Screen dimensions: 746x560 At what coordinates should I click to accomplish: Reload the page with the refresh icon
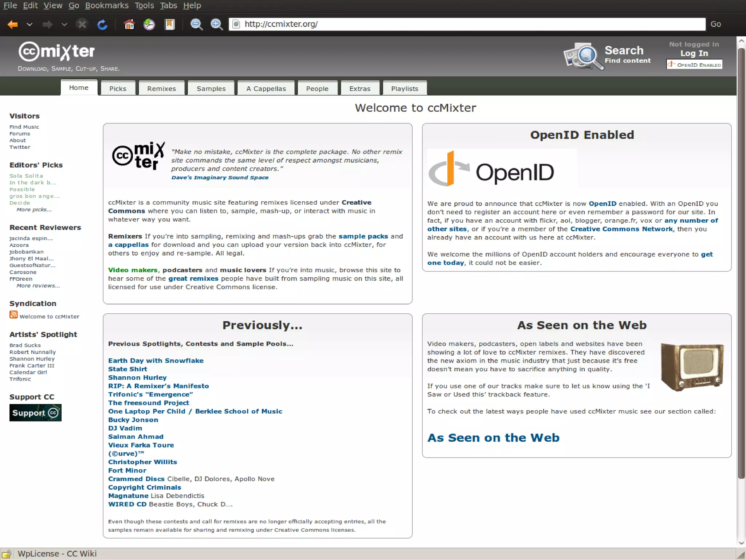[102, 24]
